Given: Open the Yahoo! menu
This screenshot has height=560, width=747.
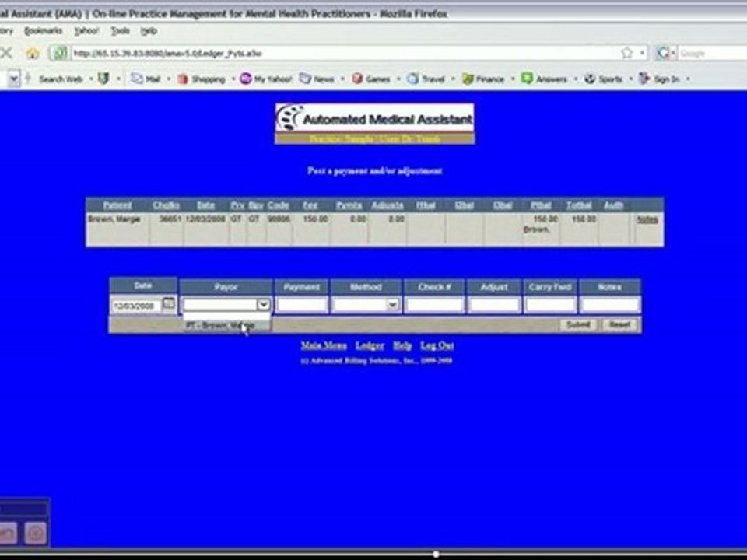Looking at the screenshot, I should coord(86,31).
